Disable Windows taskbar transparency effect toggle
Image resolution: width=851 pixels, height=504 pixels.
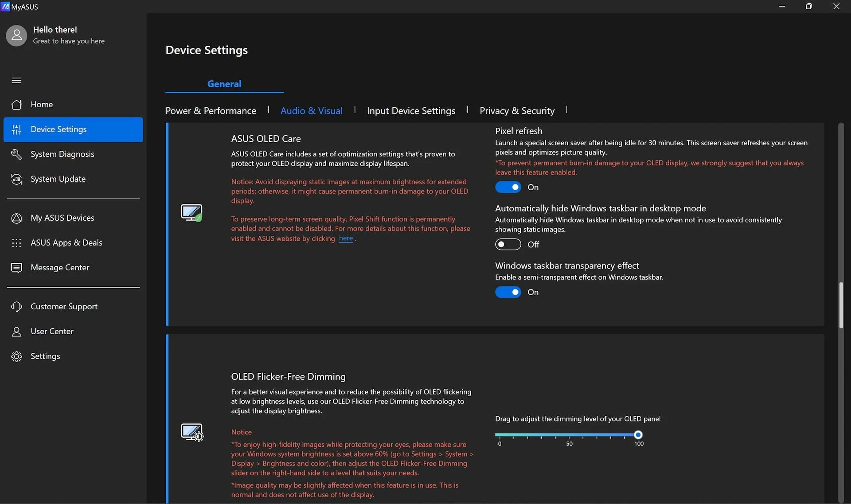(x=508, y=292)
